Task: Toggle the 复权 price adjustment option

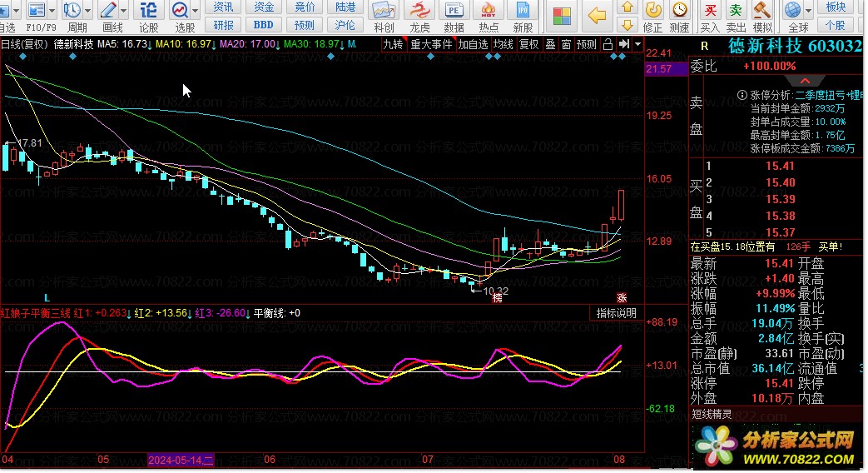Action: click(x=528, y=44)
